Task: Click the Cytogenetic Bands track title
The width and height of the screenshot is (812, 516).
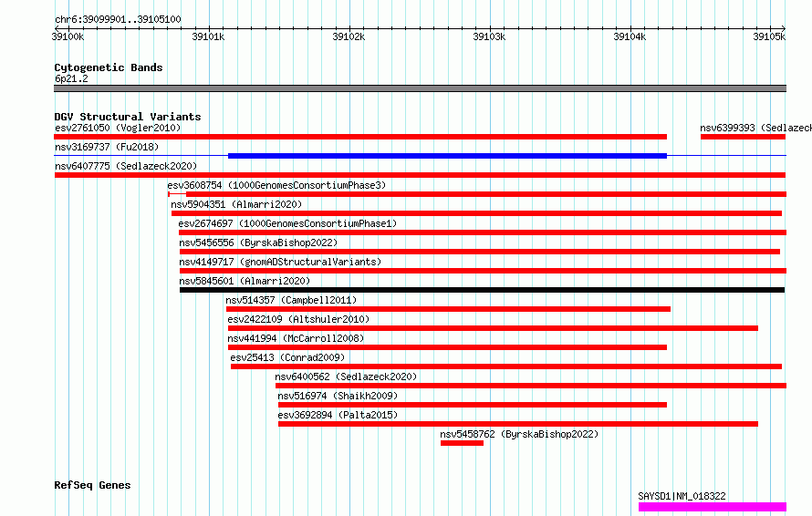Action: (109, 67)
